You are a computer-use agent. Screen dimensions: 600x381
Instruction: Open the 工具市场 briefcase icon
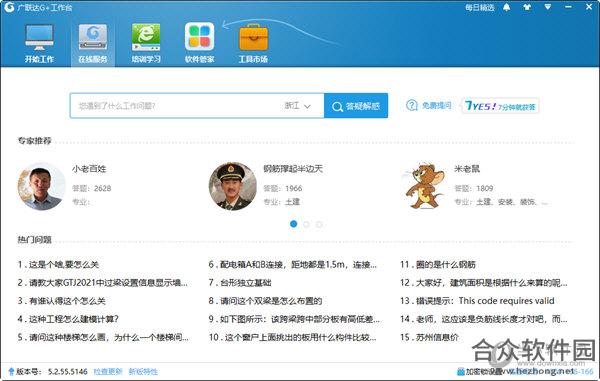(x=253, y=37)
